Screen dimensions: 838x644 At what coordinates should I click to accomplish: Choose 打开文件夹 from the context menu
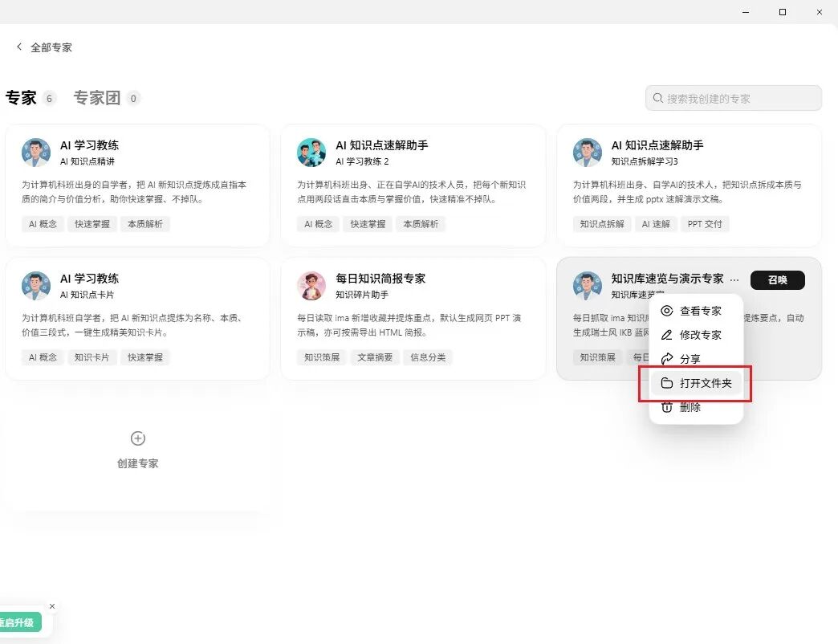pos(696,383)
